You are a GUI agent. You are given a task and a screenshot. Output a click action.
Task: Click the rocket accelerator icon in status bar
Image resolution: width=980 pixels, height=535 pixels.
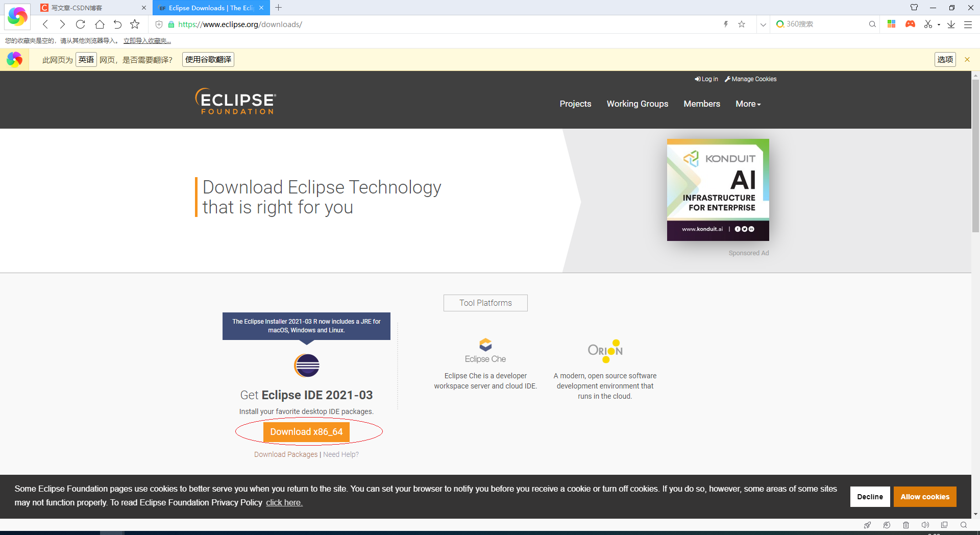pyautogui.click(x=867, y=525)
